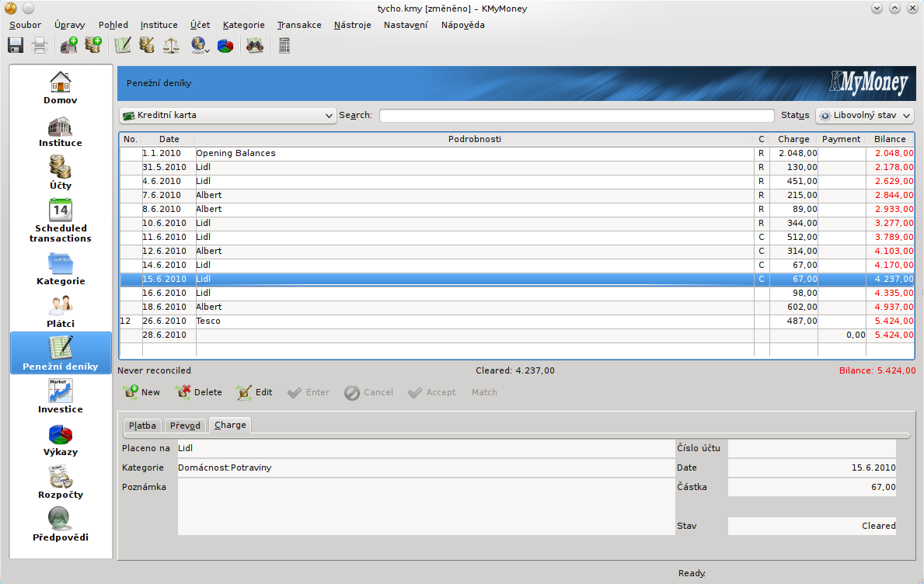Viewport: 924px width, 584px height.
Task: Edit account using coins-and-pencil icon
Action: (x=147, y=45)
